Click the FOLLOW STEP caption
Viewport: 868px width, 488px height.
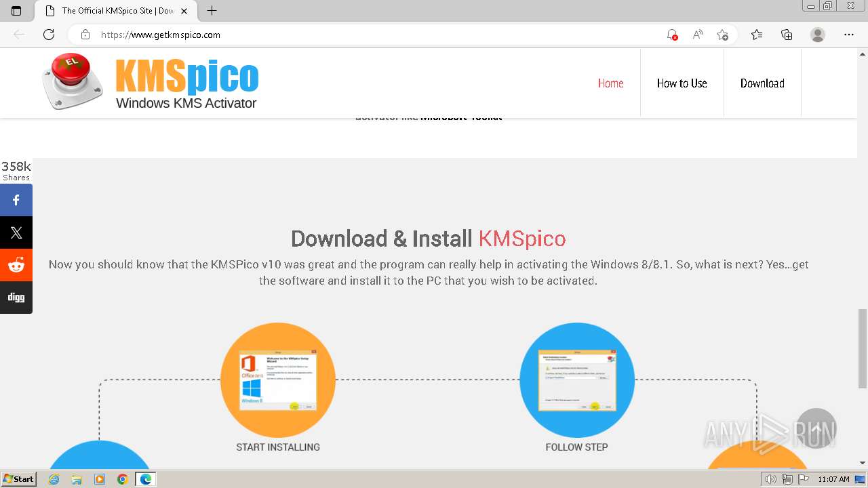click(577, 447)
